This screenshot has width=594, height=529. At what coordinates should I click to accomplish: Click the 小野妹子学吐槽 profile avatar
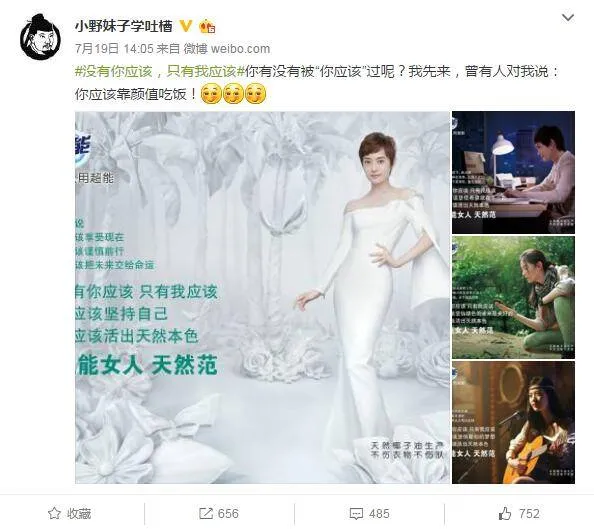40,37
